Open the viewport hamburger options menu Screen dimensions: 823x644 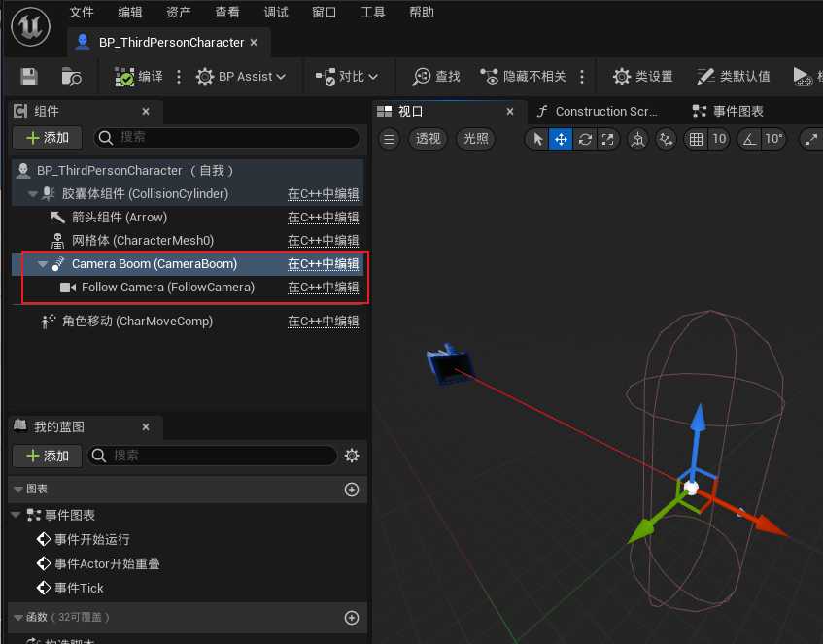[389, 139]
